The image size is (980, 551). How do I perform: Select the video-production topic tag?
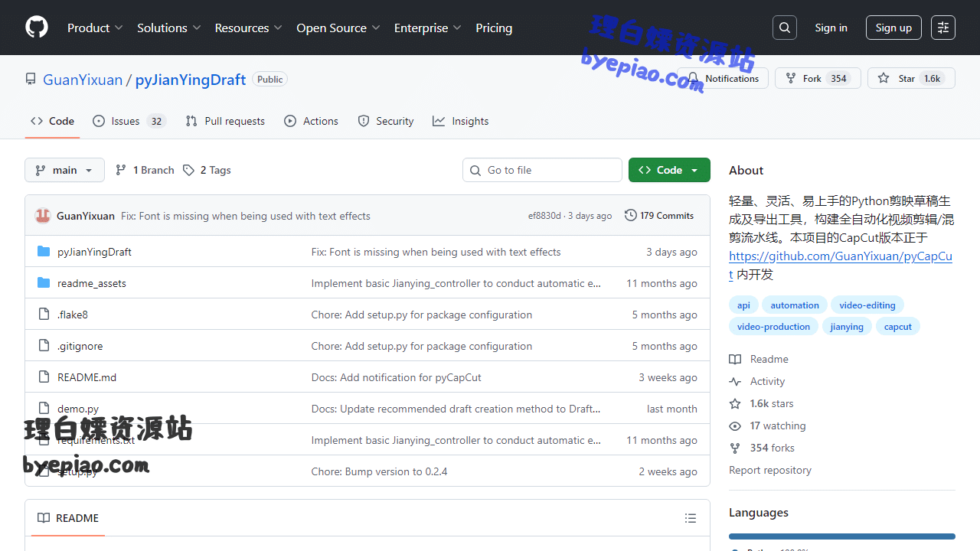click(773, 326)
